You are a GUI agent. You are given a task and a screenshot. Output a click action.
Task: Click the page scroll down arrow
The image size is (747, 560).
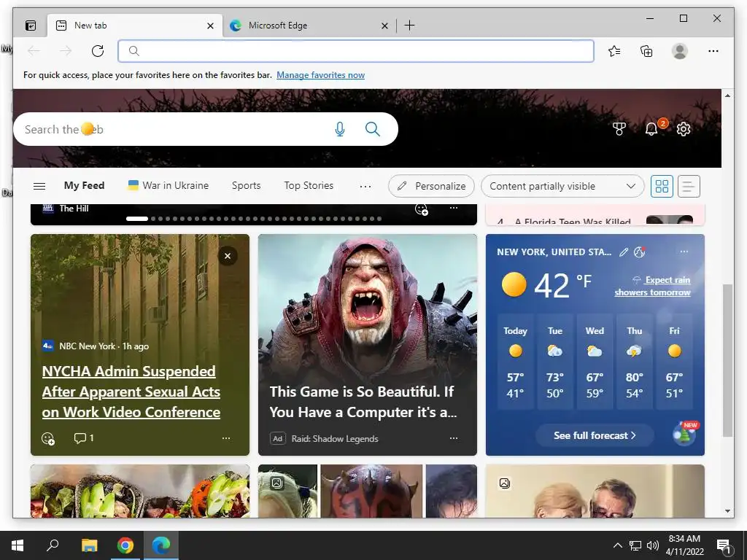[727, 511]
